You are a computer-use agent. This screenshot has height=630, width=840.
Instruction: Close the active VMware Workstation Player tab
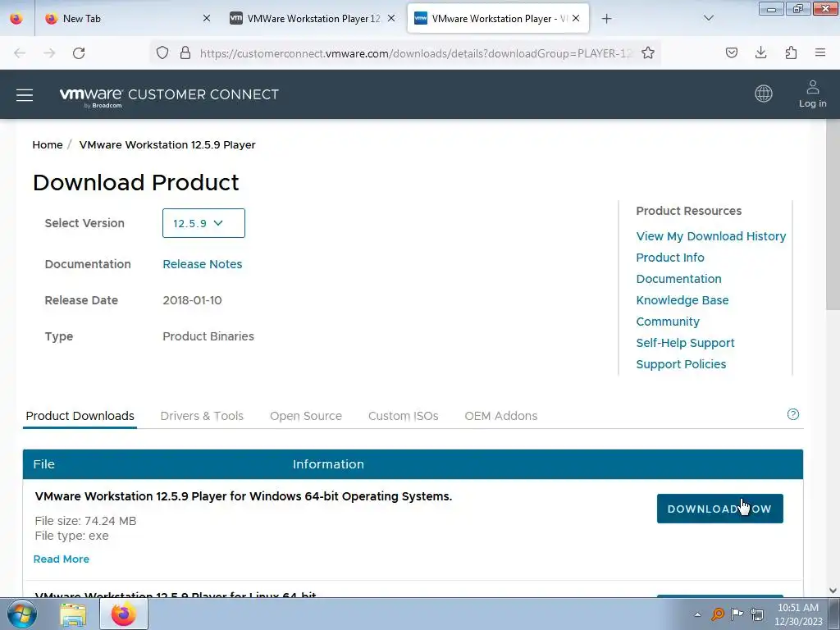coord(576,18)
